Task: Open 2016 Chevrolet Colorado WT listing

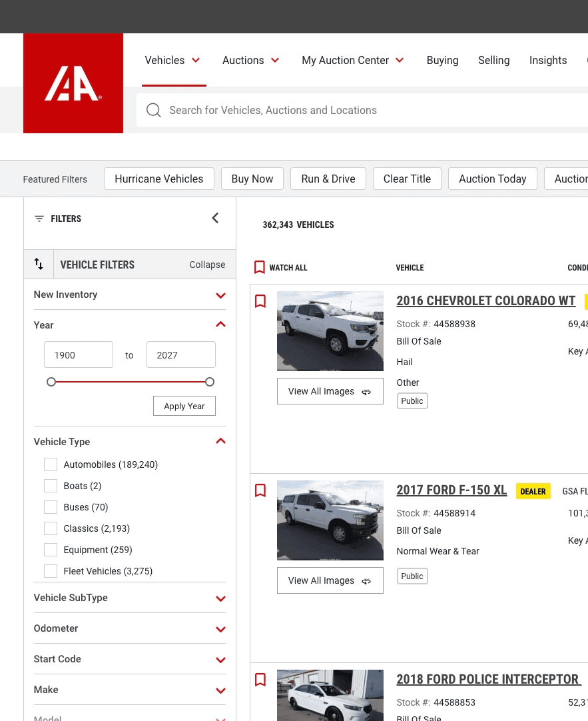Action: tap(485, 301)
